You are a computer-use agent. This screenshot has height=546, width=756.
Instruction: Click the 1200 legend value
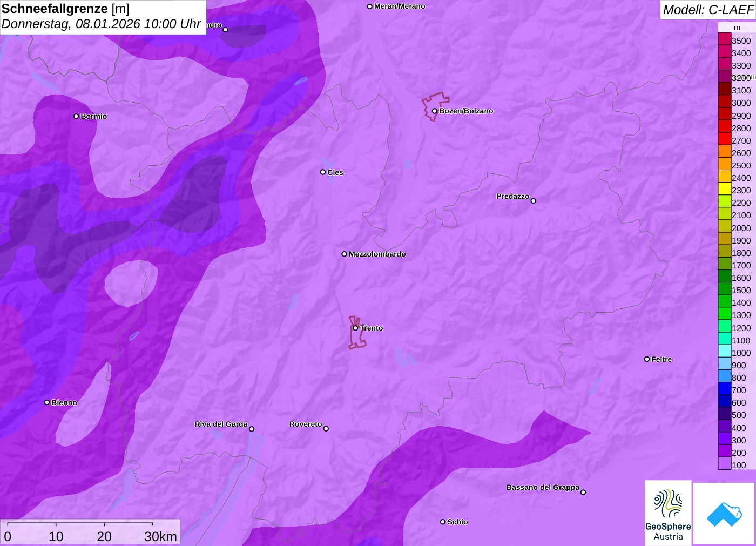point(741,328)
